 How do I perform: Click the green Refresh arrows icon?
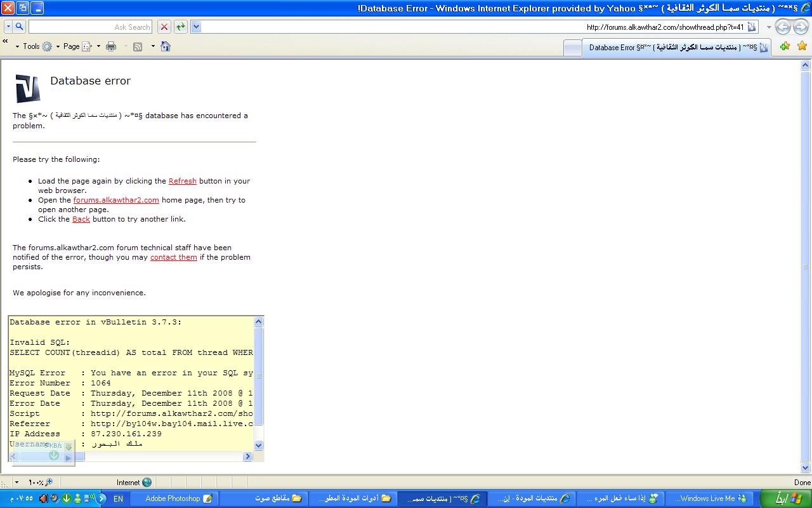pos(181,27)
